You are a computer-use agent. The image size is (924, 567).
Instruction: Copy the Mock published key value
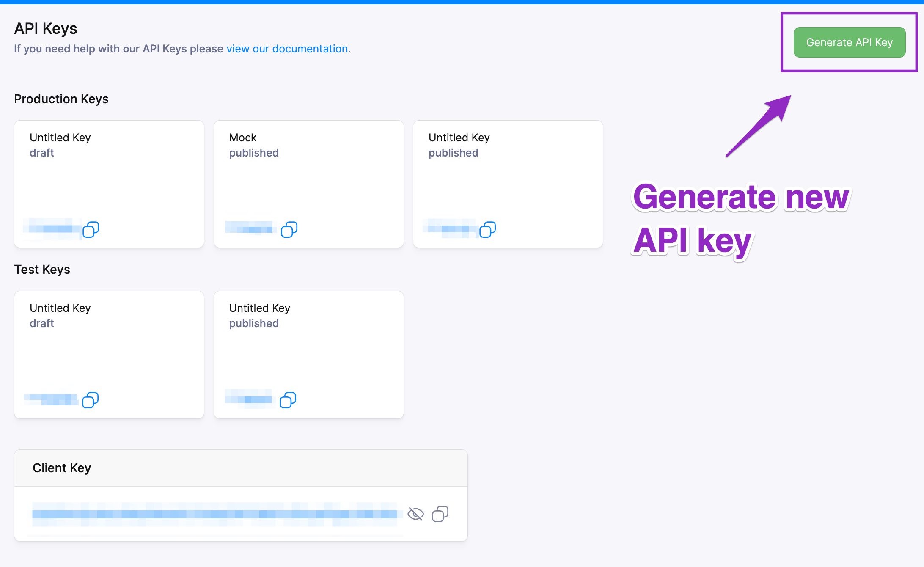289,229
